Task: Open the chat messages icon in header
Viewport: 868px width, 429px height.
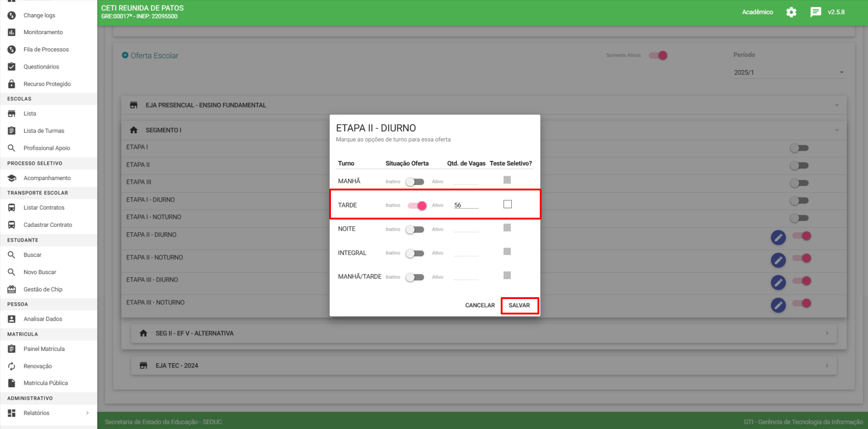Action: coord(815,12)
